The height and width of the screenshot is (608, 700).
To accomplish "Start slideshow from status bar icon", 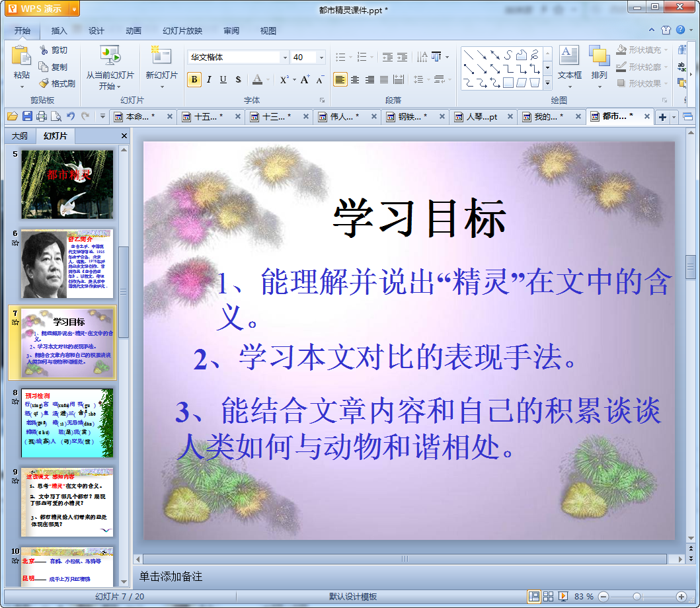I will [563, 596].
